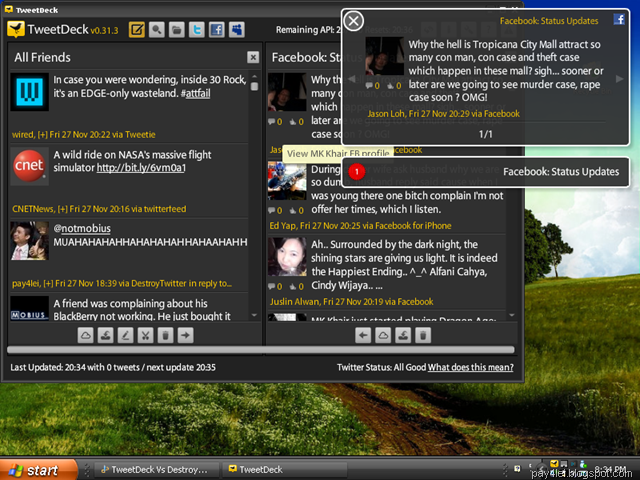Click trash icon under All Friends column
Viewport: 640px width, 480px height.
pyautogui.click(x=166, y=336)
